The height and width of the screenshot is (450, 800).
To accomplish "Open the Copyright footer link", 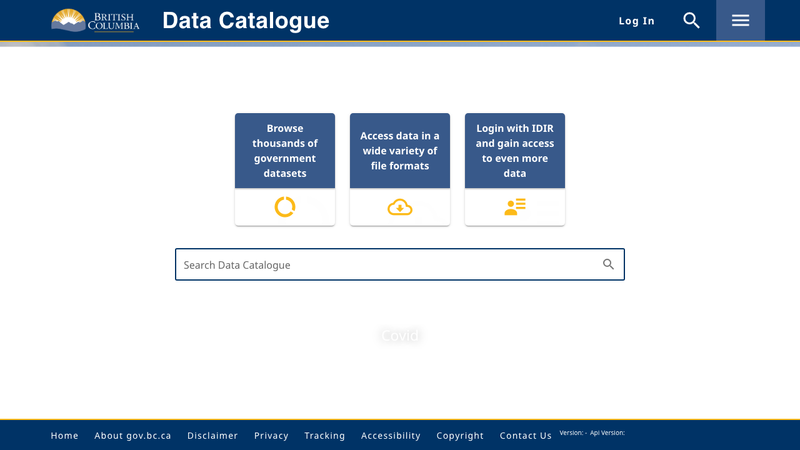I will coord(460,436).
